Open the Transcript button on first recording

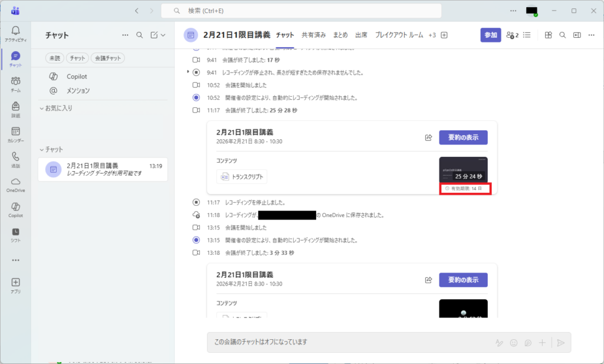point(242,176)
